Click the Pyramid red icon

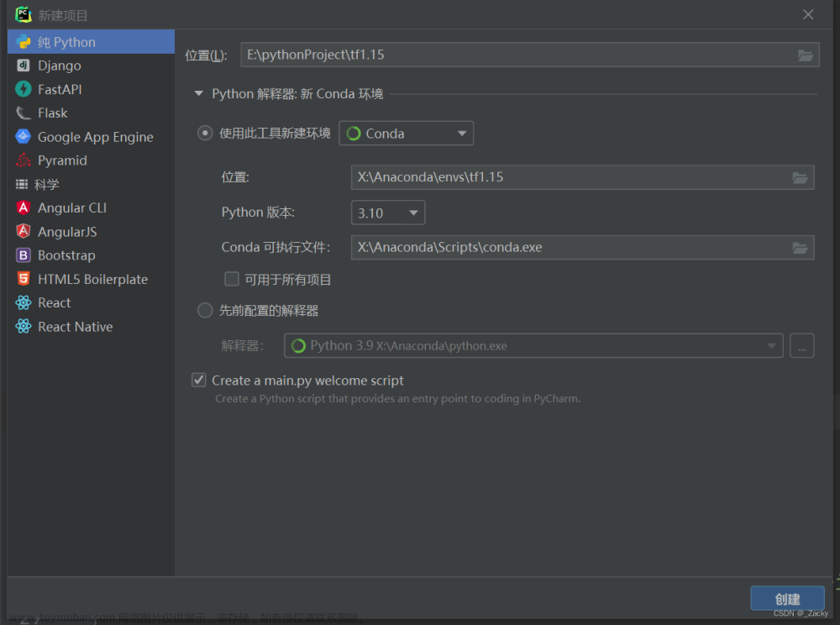(23, 160)
